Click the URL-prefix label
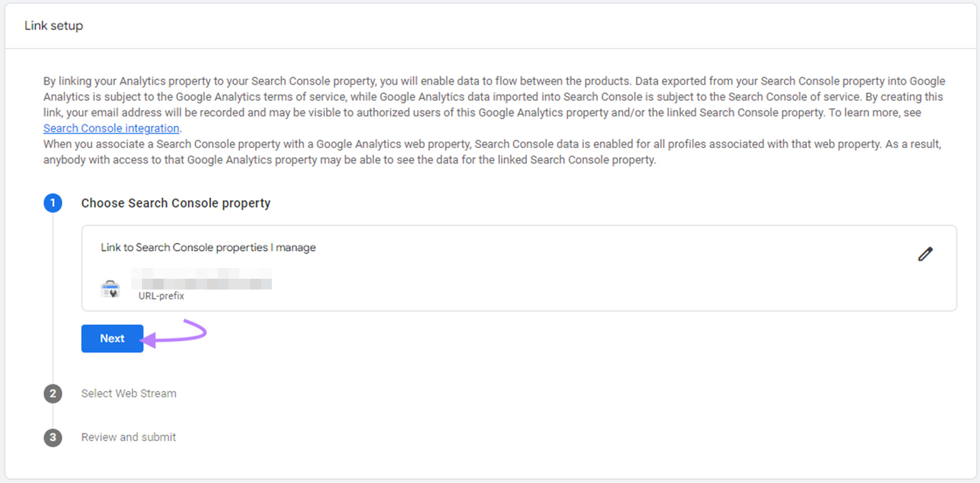The image size is (980, 483). (161, 296)
